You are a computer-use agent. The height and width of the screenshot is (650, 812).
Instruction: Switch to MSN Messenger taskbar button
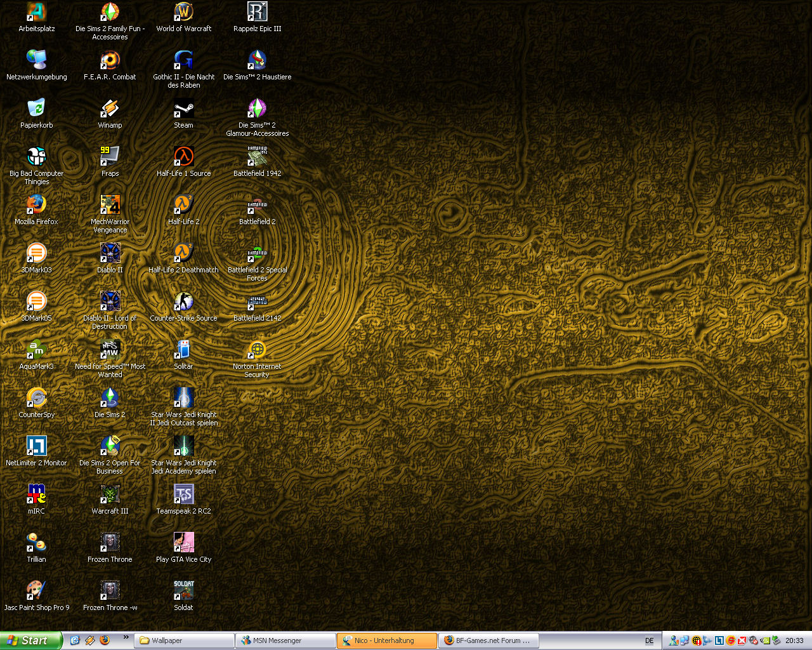coord(285,640)
